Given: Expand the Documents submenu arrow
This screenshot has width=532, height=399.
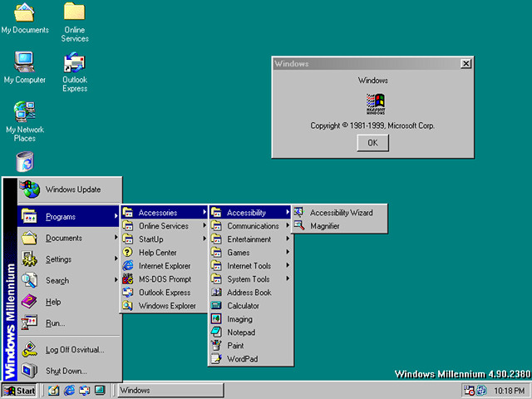Looking at the screenshot, I should [x=116, y=237].
